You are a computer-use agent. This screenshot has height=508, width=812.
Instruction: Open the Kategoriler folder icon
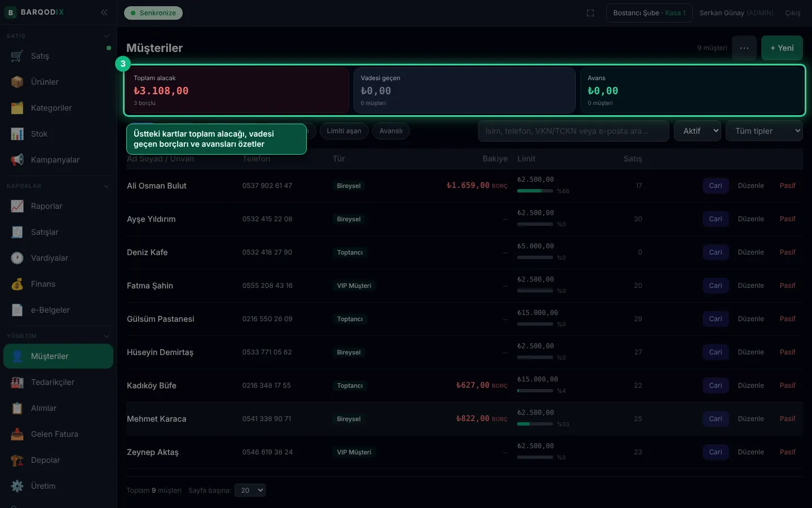(17, 108)
